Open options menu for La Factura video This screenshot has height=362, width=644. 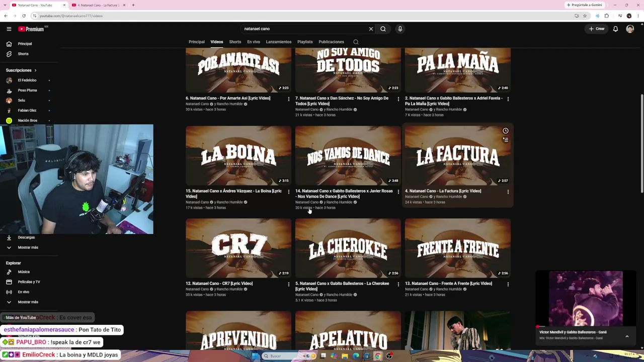pos(508,192)
